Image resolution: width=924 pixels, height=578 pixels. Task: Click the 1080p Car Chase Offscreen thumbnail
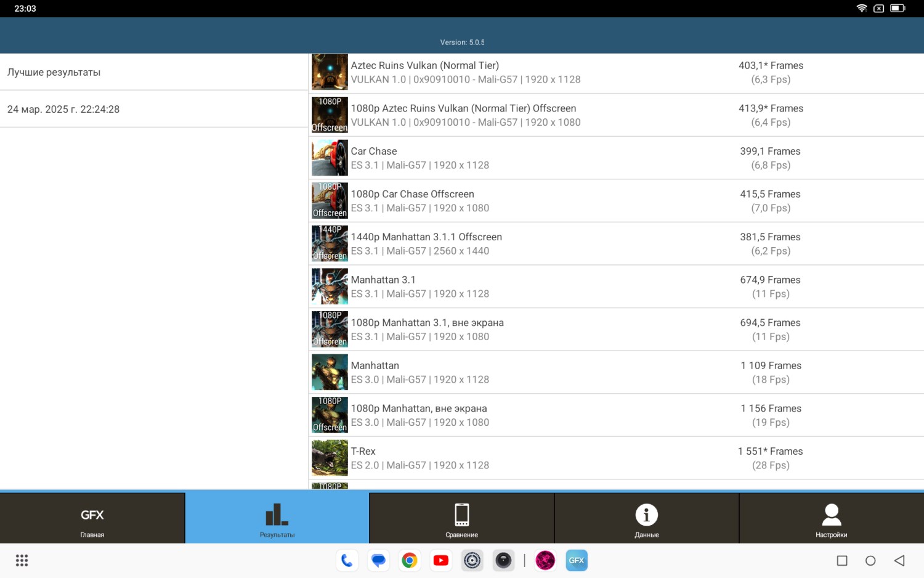(330, 201)
